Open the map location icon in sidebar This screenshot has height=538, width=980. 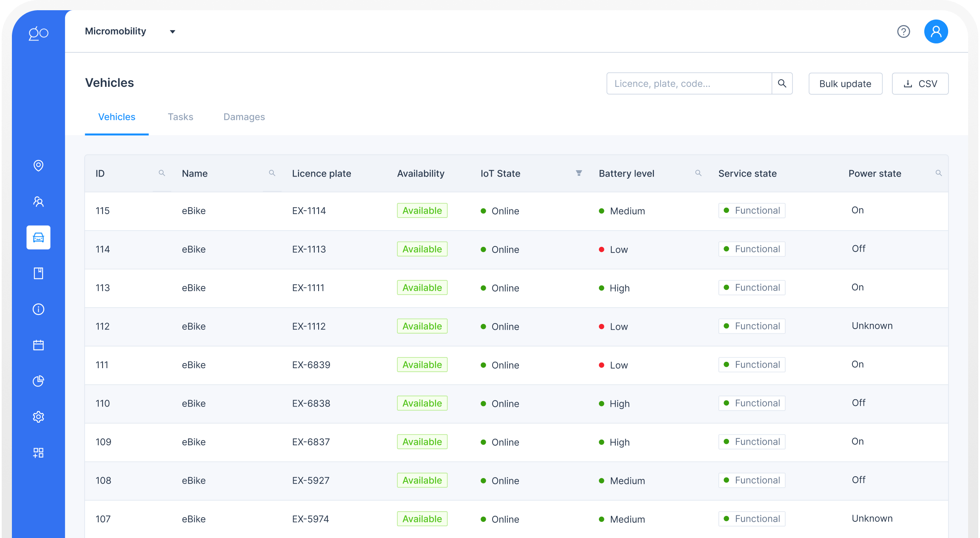pos(38,166)
